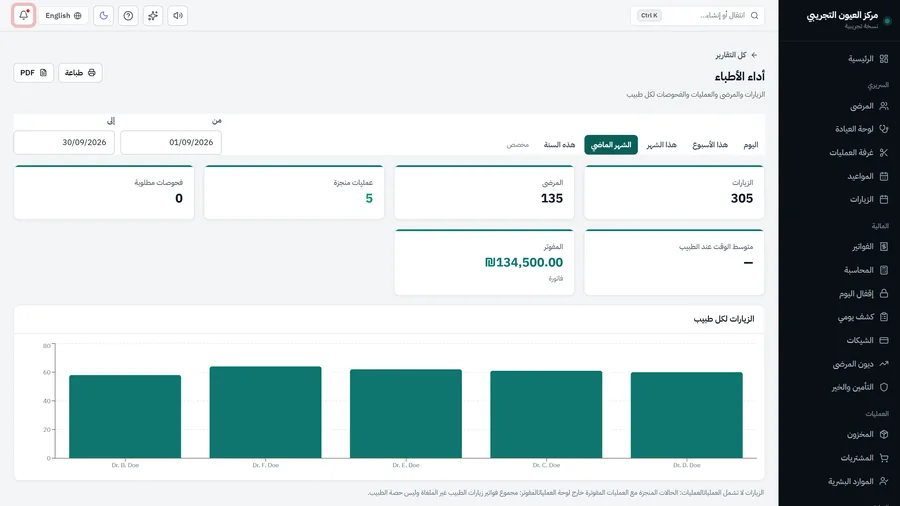Click the متوسط الوقت عند الطبيب card
900x506 pixels.
coord(674,262)
